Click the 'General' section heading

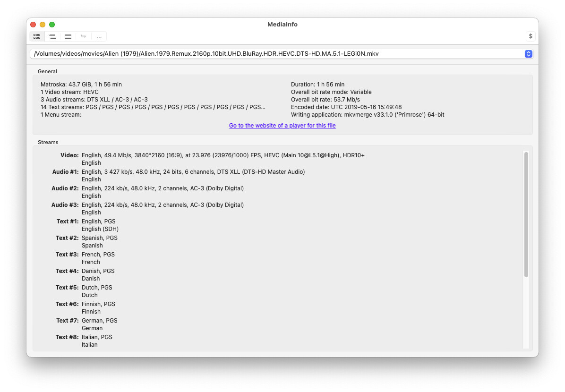pos(47,71)
